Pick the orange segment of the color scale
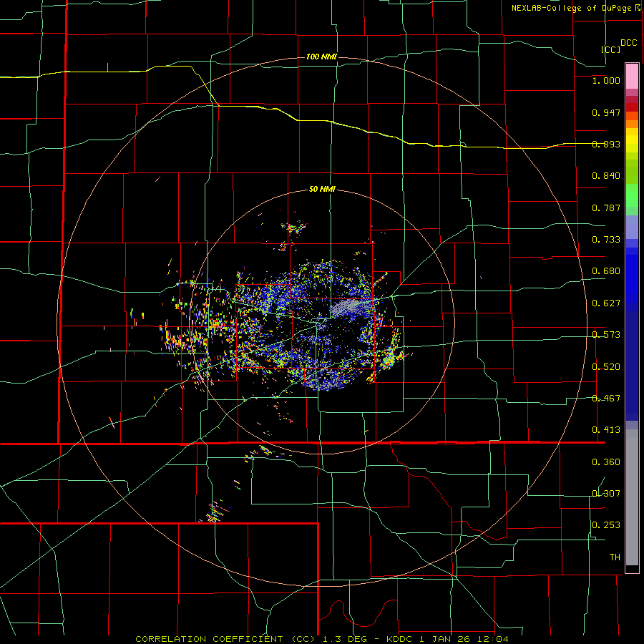Image resolution: width=644 pixels, height=644 pixels. pos(632,124)
